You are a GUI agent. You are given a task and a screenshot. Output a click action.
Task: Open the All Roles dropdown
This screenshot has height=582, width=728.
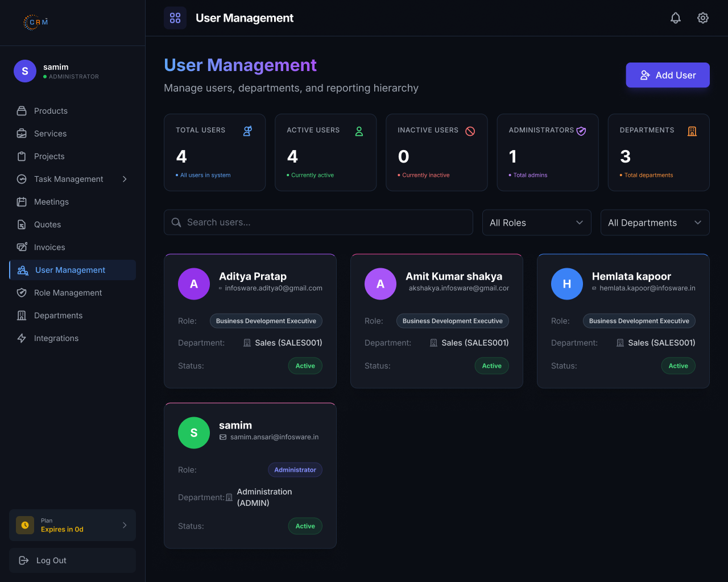[x=537, y=223]
